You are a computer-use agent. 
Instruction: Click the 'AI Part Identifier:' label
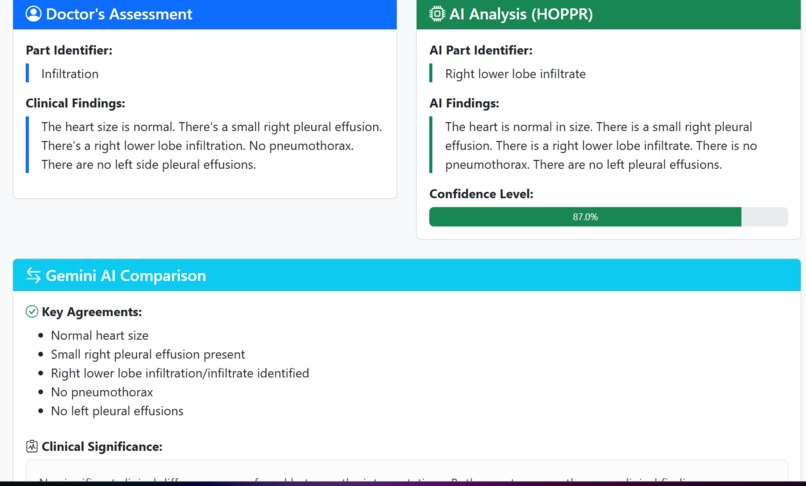point(481,50)
